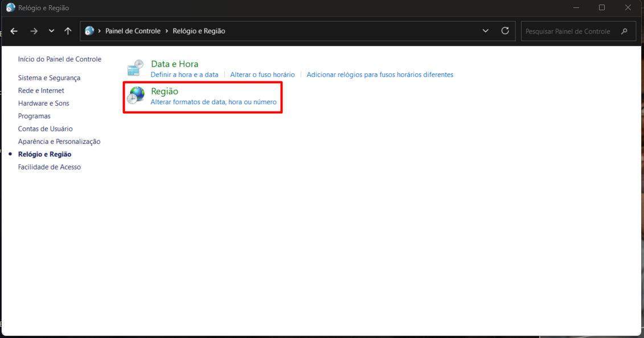This screenshot has width=644, height=338.
Task: Click Alterar formatos de data, hora ou número
Action: tap(214, 102)
